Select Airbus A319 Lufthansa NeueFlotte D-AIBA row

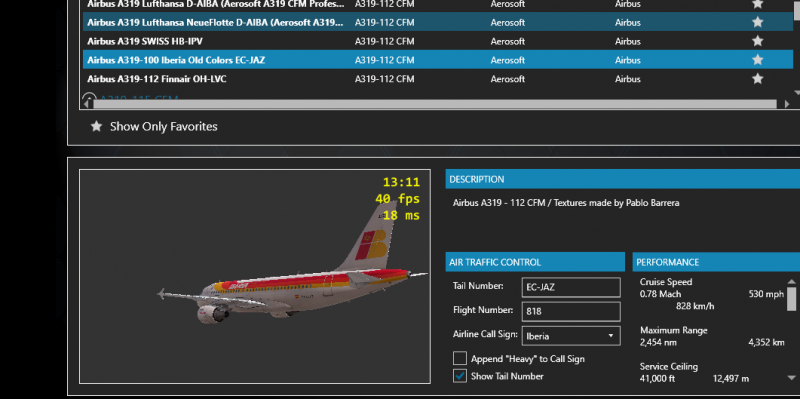point(438,22)
